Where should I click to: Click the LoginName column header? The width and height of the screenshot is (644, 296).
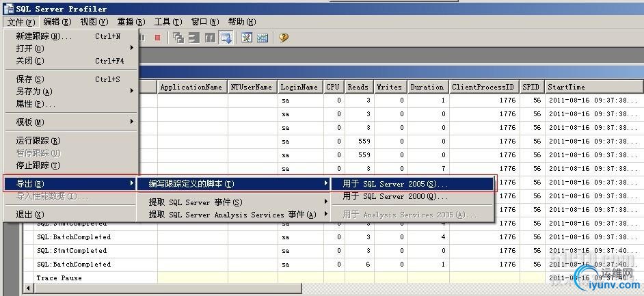tap(300, 87)
